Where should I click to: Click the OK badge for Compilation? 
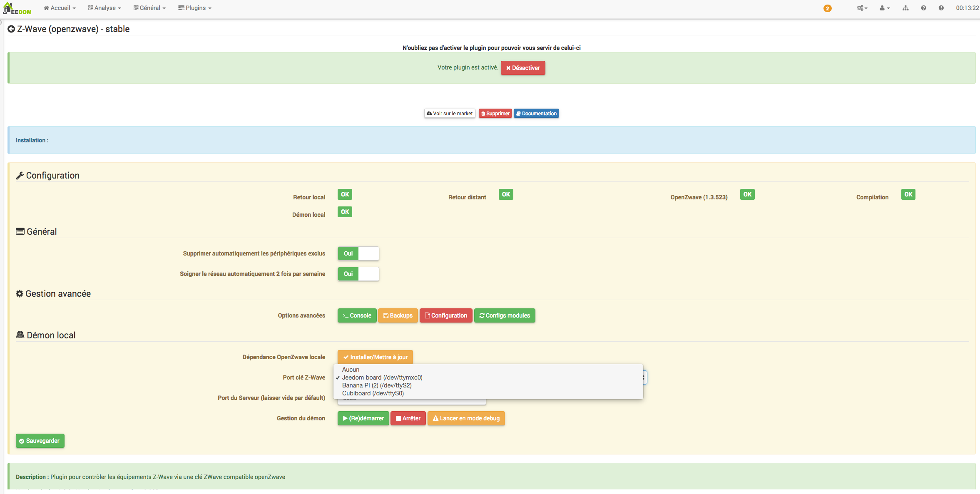click(x=908, y=194)
